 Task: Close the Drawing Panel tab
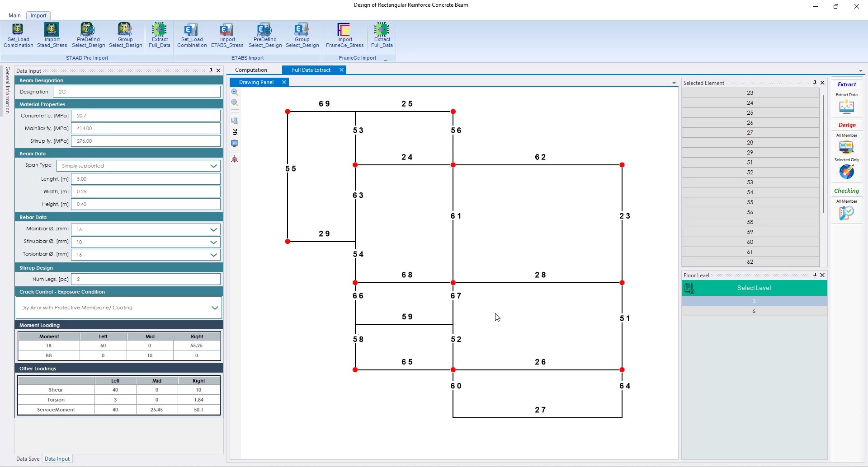click(x=284, y=82)
